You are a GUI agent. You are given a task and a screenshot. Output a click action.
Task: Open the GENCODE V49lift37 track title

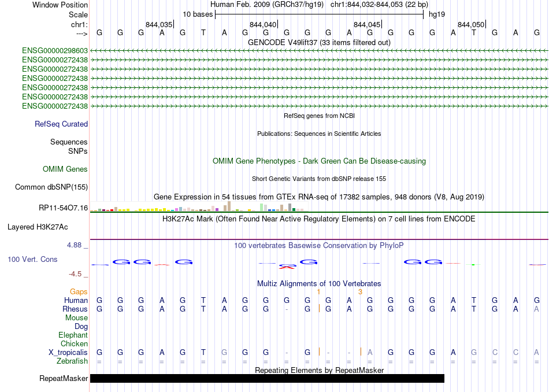coord(319,42)
